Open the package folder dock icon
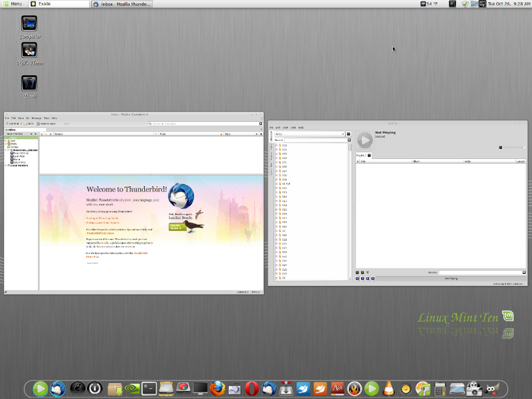532x399 pixels. pyautogui.click(x=115, y=388)
